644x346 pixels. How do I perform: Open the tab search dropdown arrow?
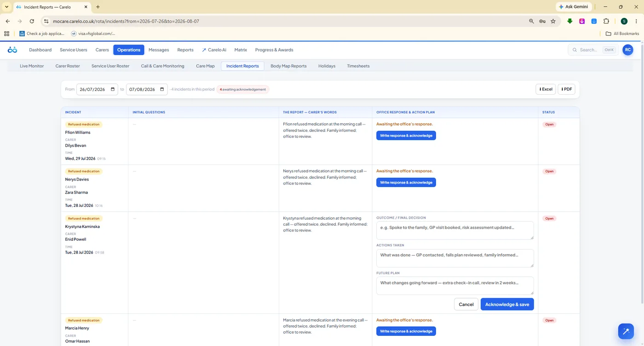tap(6, 7)
